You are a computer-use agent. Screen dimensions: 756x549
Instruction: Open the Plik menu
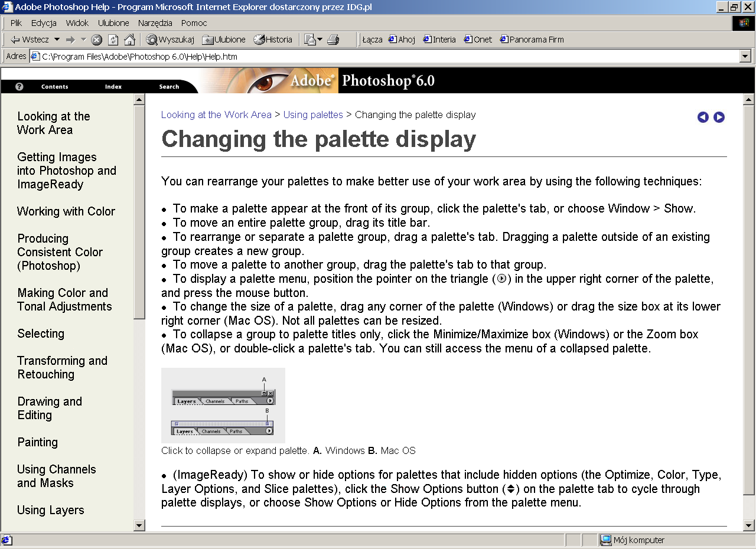click(17, 23)
